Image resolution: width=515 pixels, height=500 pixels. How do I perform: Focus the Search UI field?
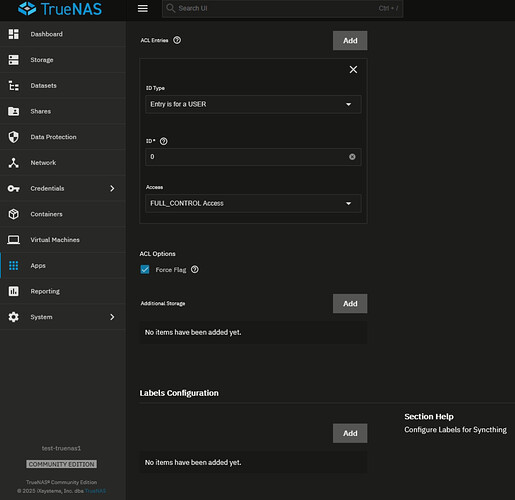coord(283,8)
